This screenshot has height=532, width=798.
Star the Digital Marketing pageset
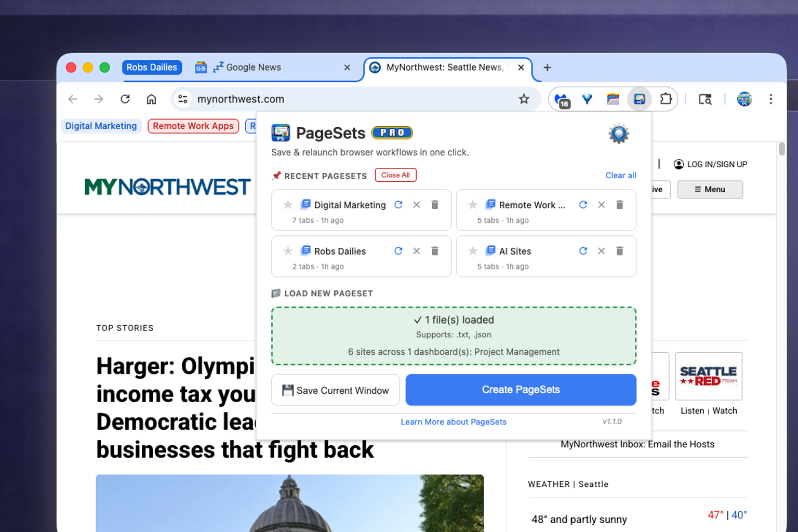coord(288,205)
